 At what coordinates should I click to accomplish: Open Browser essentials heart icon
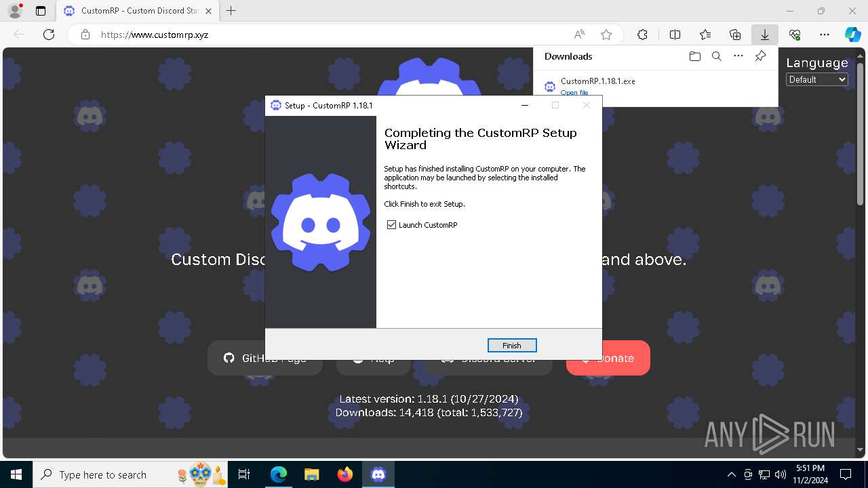click(x=795, y=35)
